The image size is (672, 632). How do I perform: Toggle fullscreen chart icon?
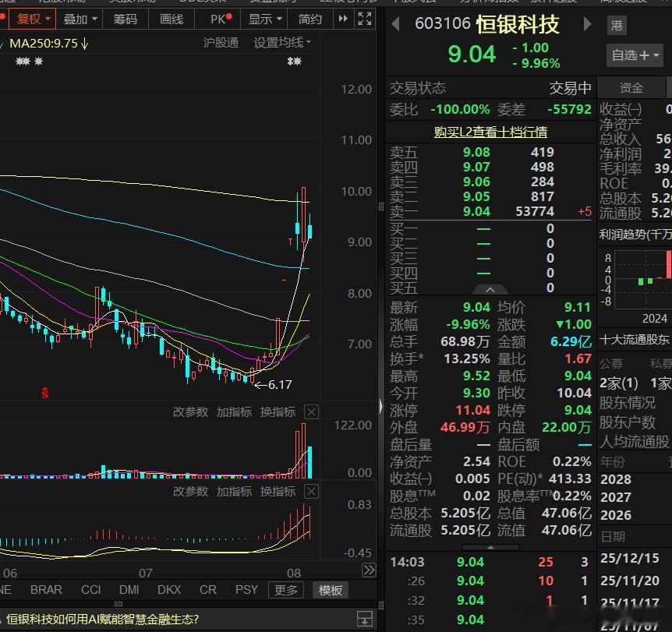click(365, 19)
